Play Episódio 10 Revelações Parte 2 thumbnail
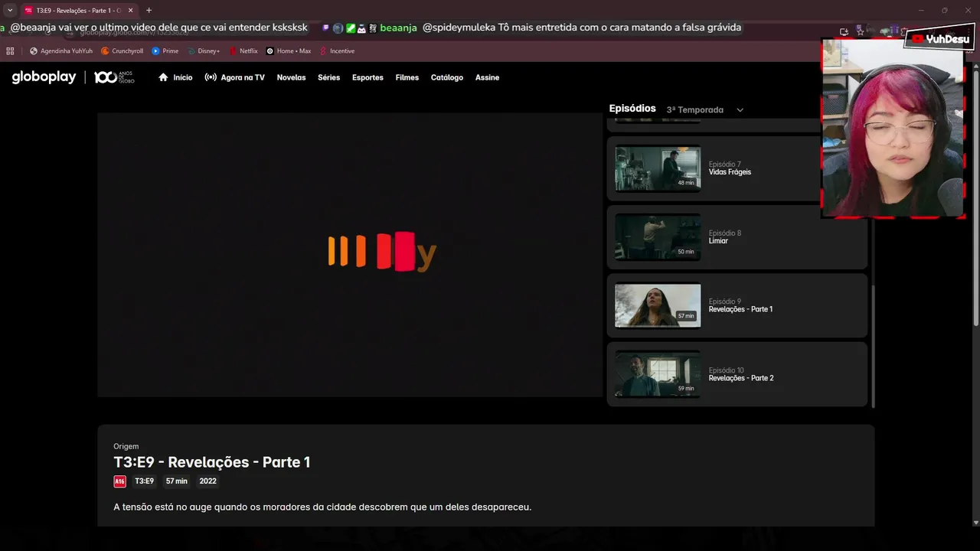 tap(658, 374)
